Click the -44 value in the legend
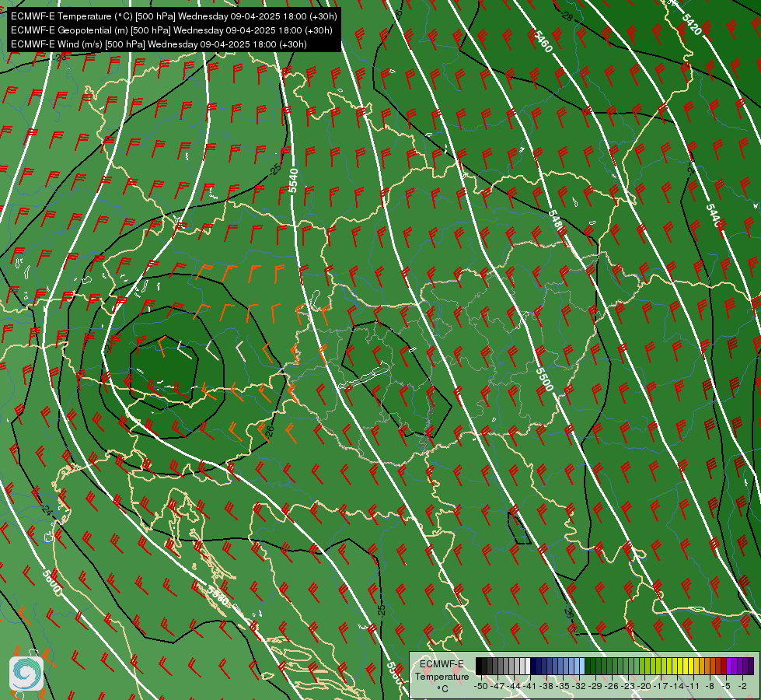 pos(514,686)
